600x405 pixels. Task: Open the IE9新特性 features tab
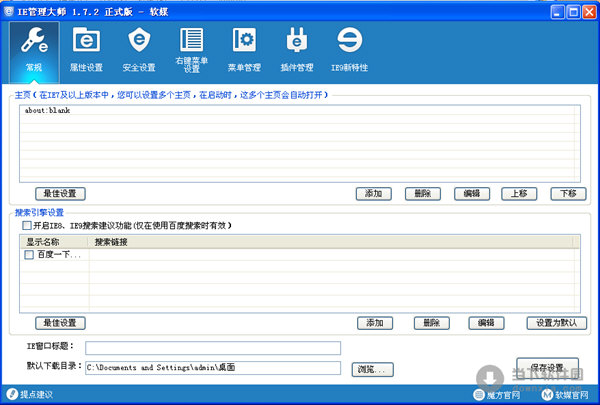[x=349, y=50]
